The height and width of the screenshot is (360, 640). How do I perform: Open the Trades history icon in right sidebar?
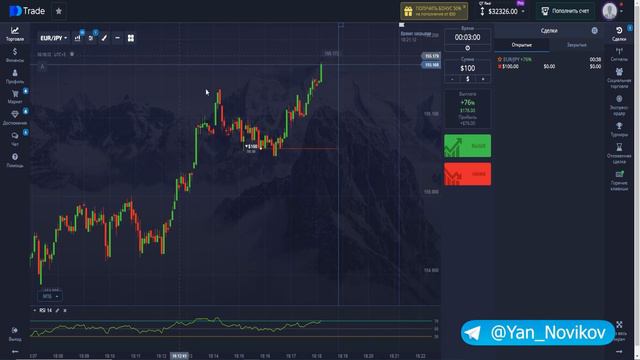tap(619, 33)
